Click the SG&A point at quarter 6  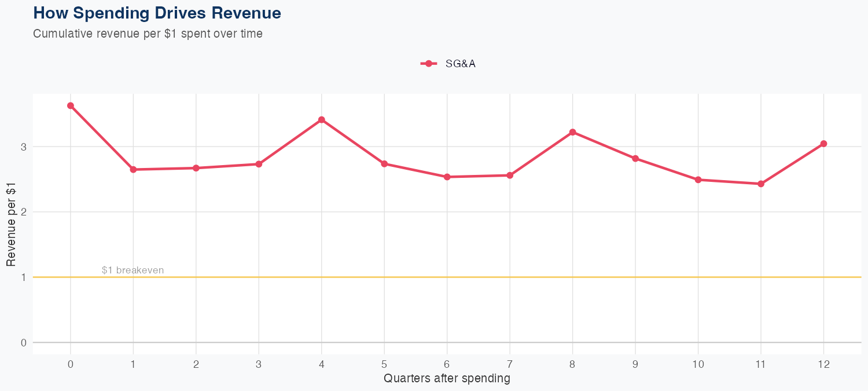click(447, 177)
